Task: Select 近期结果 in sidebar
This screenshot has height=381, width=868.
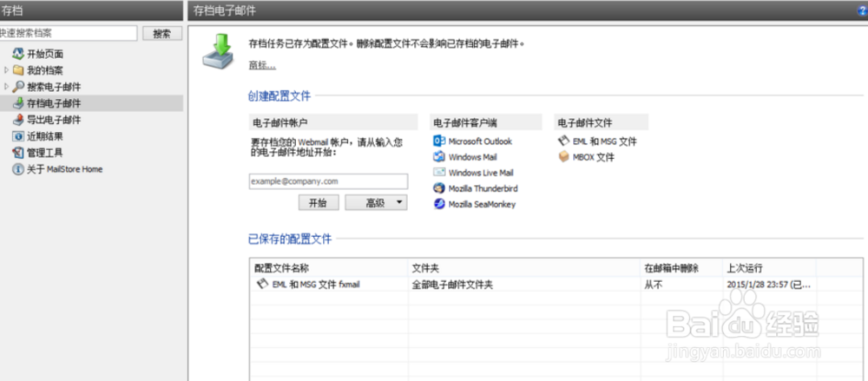Action: pos(45,136)
